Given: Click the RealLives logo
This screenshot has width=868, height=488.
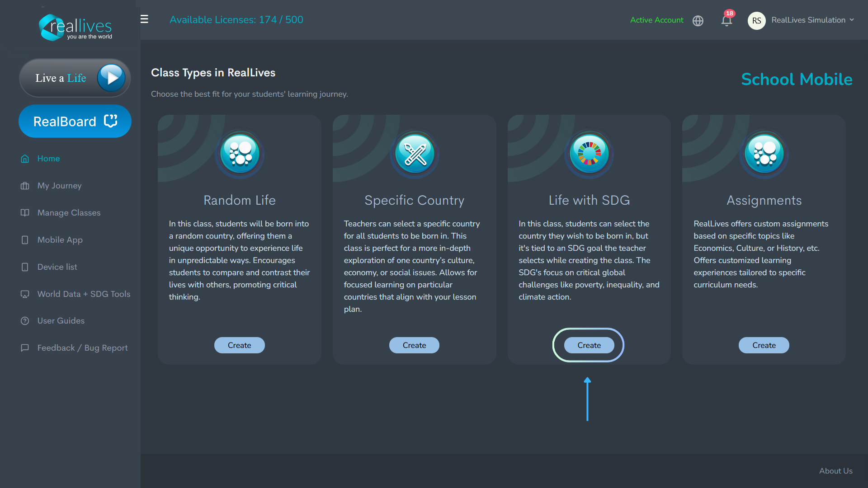Looking at the screenshot, I should 75,27.
